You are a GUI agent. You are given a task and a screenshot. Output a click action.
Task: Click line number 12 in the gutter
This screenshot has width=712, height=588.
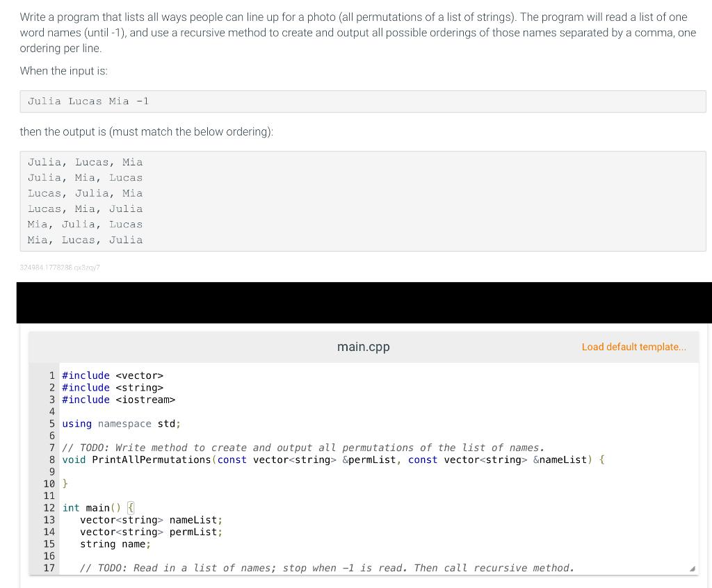click(x=49, y=507)
